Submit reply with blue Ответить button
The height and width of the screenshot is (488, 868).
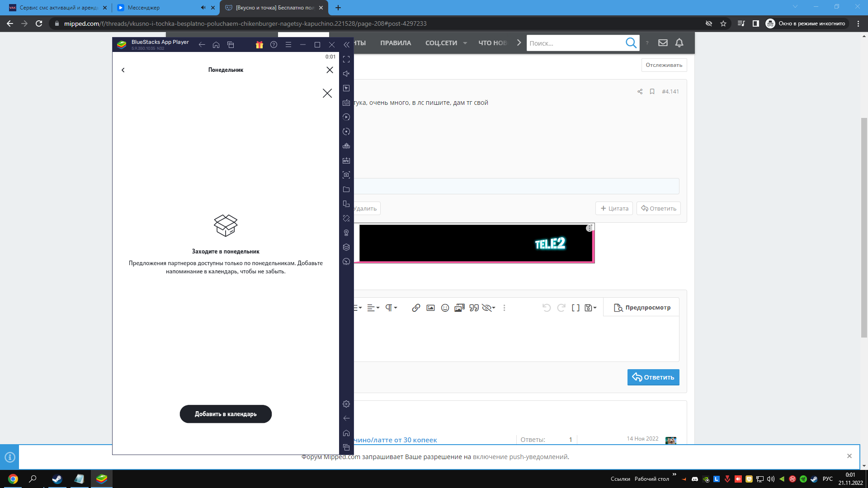[x=653, y=377]
